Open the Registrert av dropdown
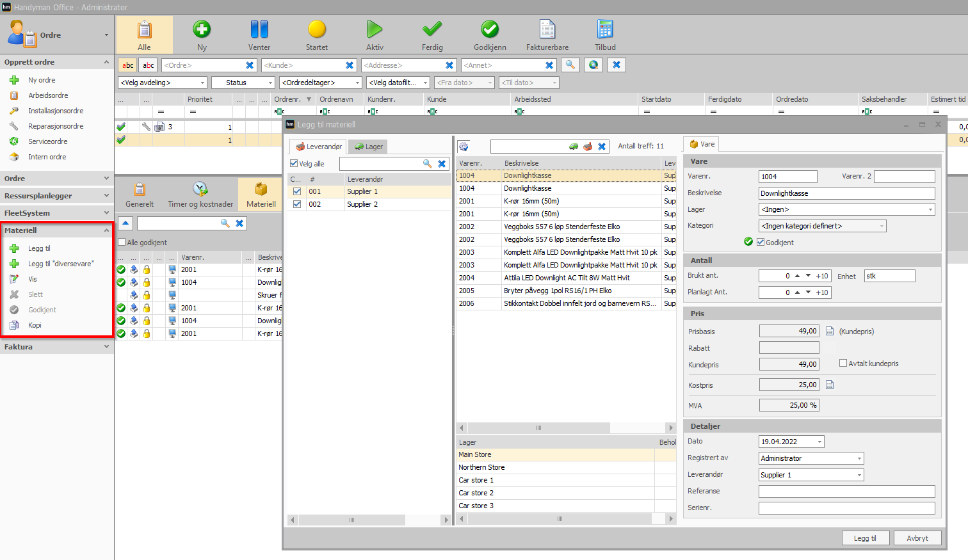 pos(811,458)
